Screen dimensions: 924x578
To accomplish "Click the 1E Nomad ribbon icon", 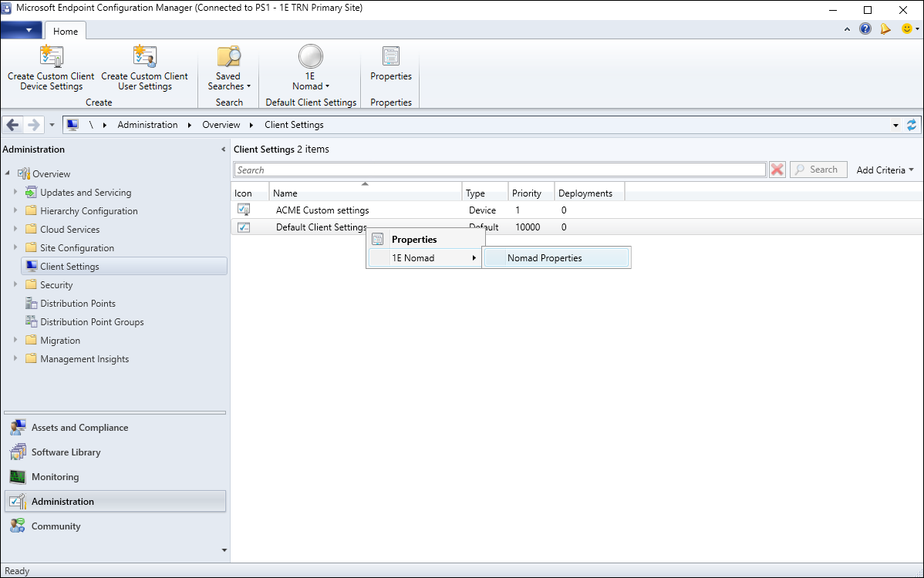I will point(310,57).
